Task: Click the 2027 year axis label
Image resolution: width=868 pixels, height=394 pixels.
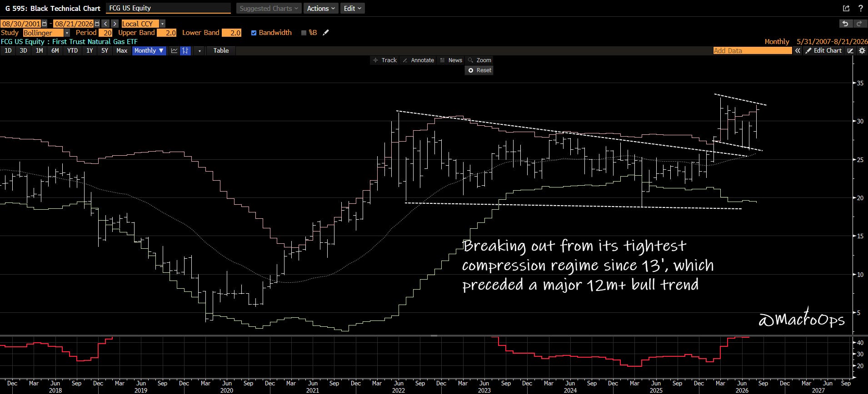Action: pos(818,390)
